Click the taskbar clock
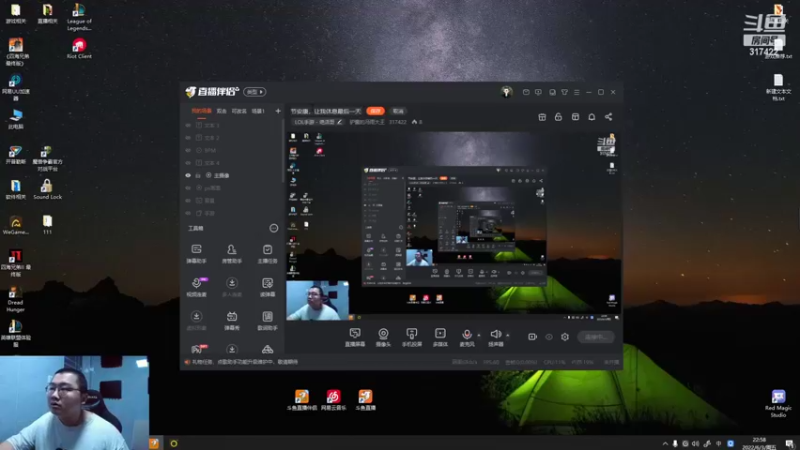The width and height of the screenshot is (800, 450). (759, 443)
